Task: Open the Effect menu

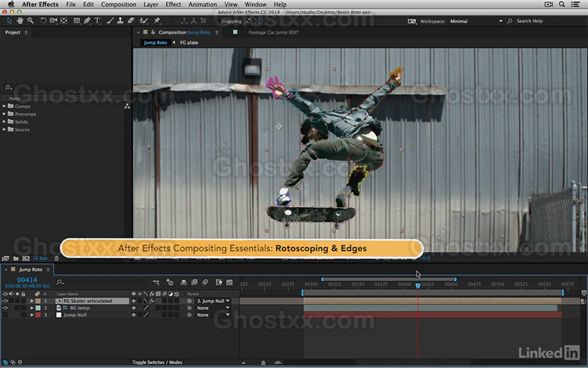Action: point(173,4)
